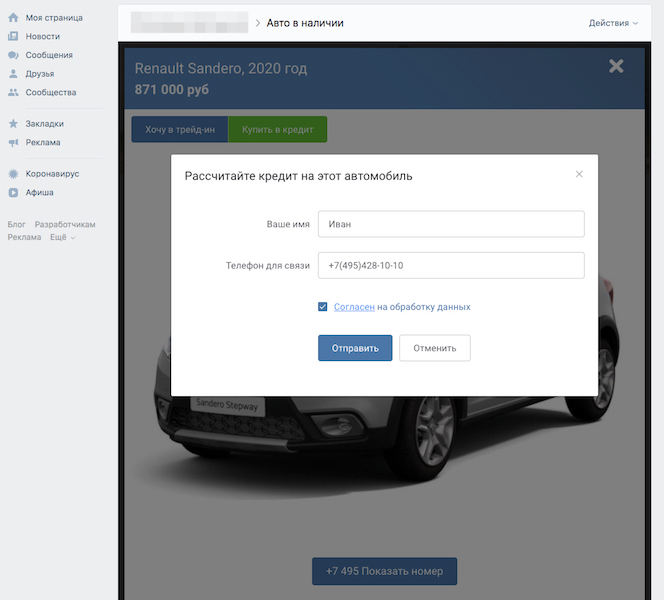
Task: Open the Сообщества groups icon
Action: [13, 92]
